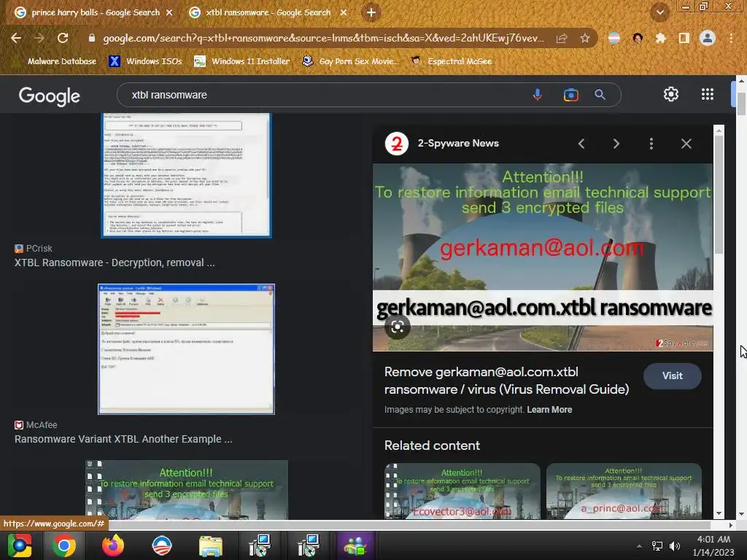Open Google quick settings gear
The image size is (747, 560).
click(671, 94)
